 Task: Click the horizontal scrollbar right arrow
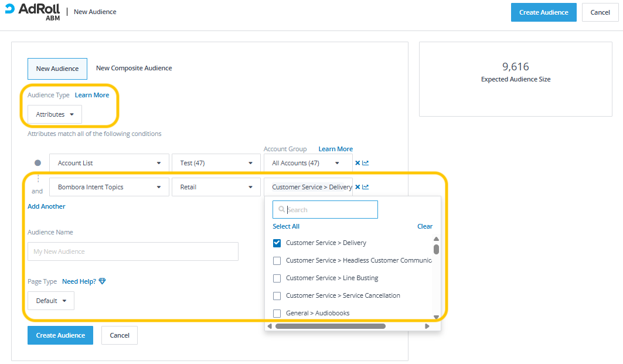(x=427, y=326)
